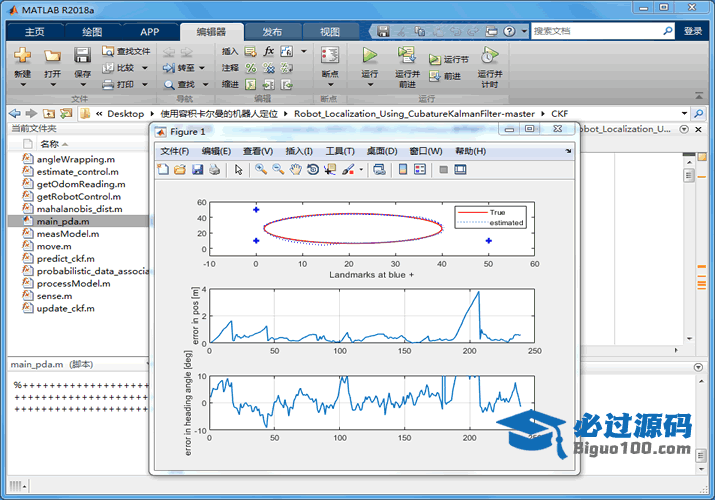Open 文件(F) menu in Figure 1
This screenshot has height=500, width=715.
pyautogui.click(x=175, y=151)
